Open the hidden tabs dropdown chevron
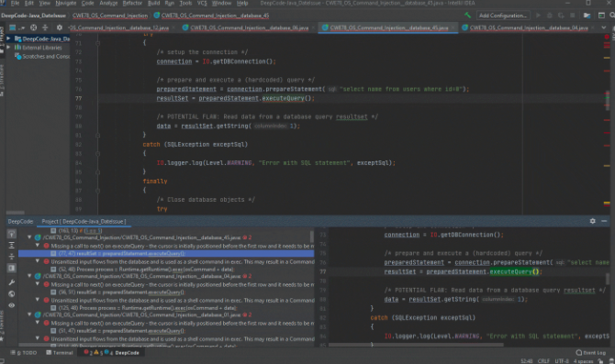 [604, 28]
